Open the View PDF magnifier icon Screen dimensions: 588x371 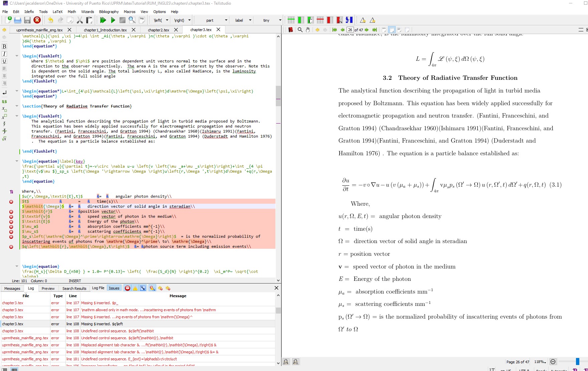tap(132, 20)
